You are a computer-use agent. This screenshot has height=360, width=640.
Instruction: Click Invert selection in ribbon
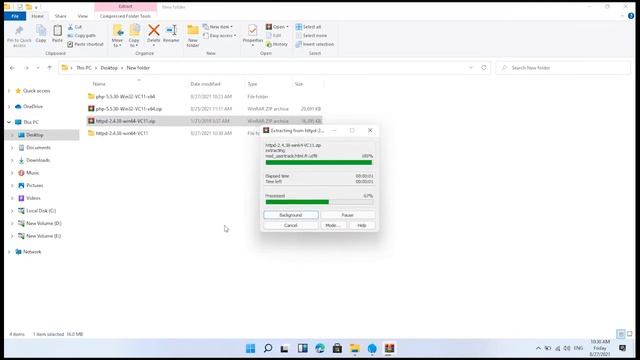(x=315, y=44)
